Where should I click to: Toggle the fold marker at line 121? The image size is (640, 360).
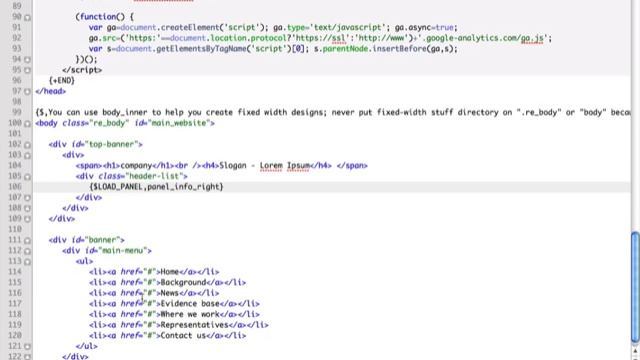coord(27,346)
